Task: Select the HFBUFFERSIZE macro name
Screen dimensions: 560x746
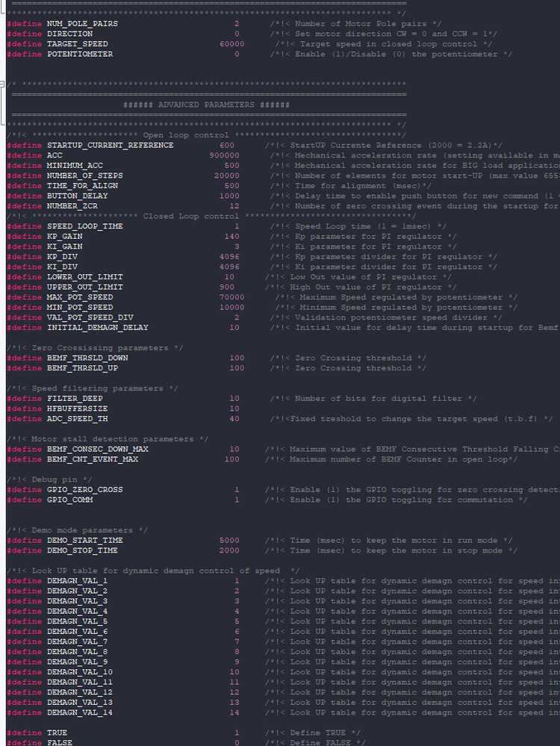Action: (x=77, y=408)
